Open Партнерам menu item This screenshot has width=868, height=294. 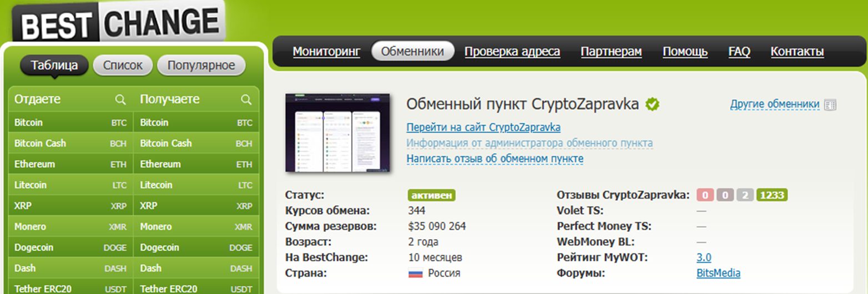click(611, 52)
